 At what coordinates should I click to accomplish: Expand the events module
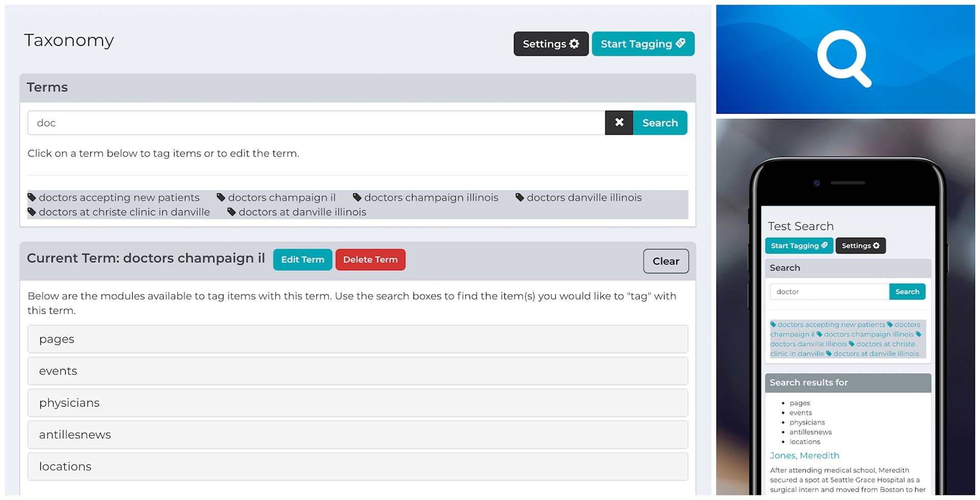tap(358, 371)
